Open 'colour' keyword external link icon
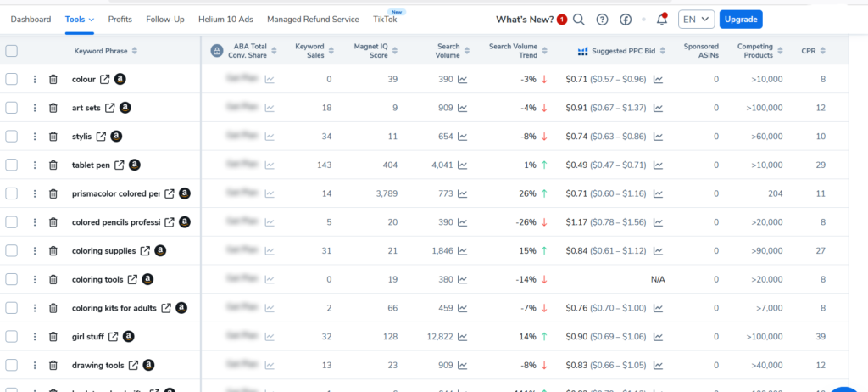 pos(104,79)
